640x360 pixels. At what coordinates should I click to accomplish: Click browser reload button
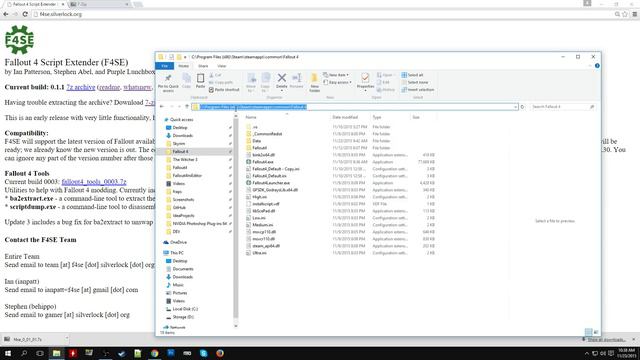coord(25,14)
